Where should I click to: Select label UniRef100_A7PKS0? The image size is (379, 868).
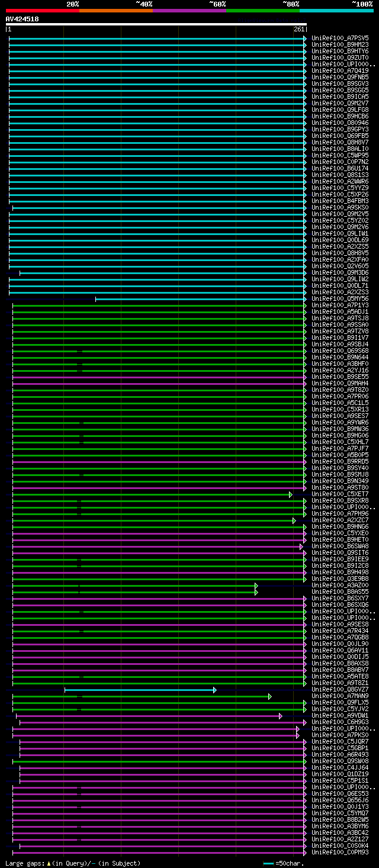tap(340, 735)
